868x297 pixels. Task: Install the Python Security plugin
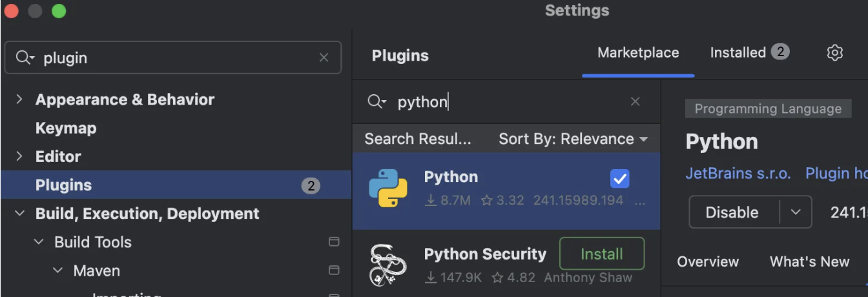click(601, 254)
